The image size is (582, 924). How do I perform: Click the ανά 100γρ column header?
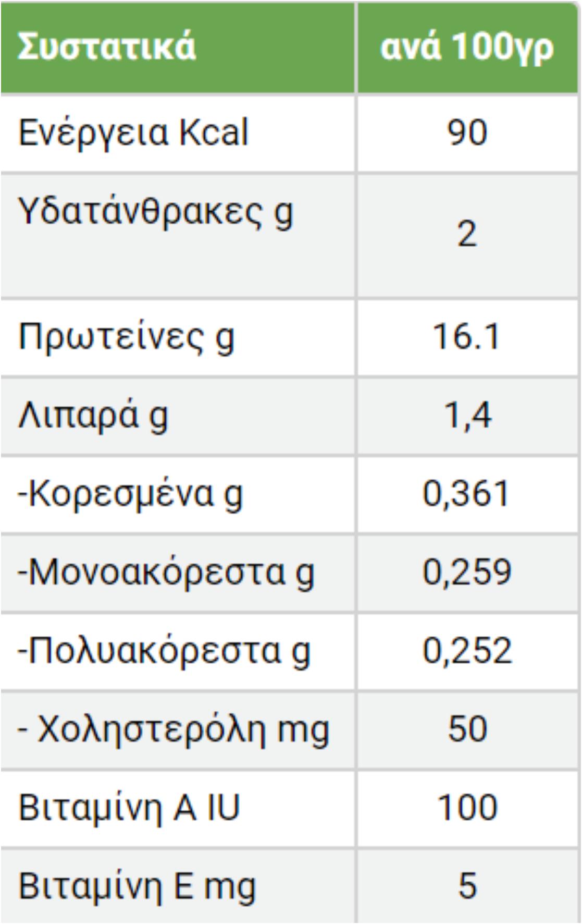click(x=467, y=48)
